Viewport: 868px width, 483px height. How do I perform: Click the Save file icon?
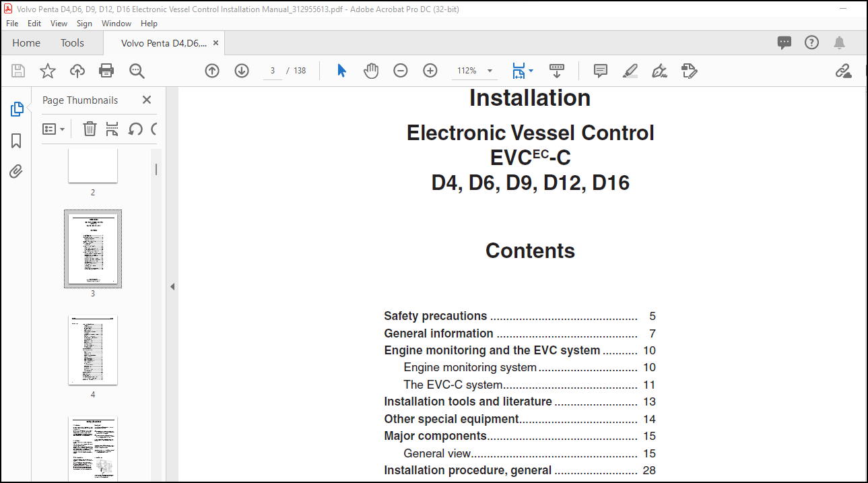[x=18, y=71]
